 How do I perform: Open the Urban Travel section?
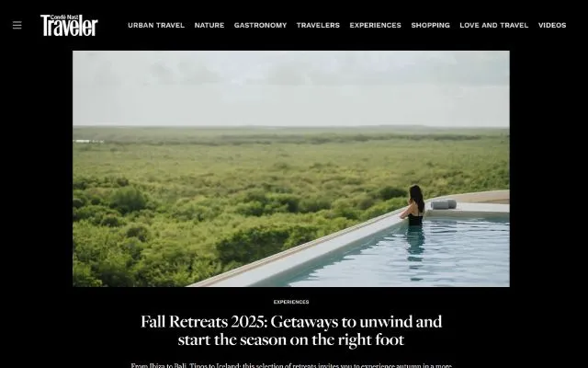[x=156, y=25]
